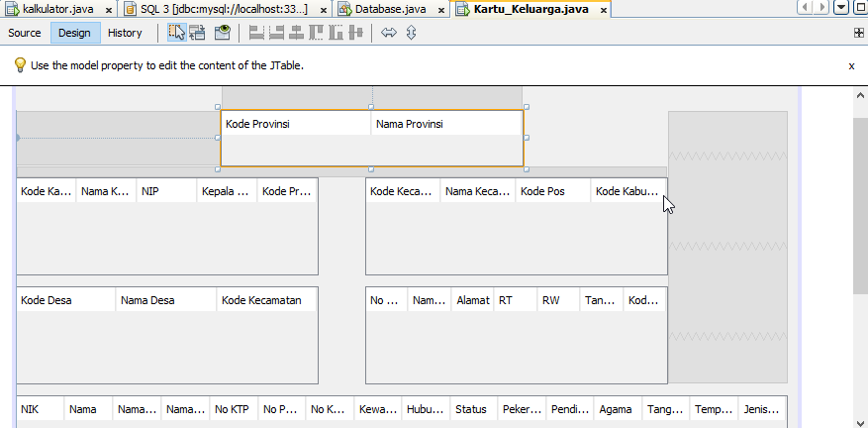This screenshot has height=428, width=868.
Task: Click the Kode Pos column header
Action: (552, 191)
